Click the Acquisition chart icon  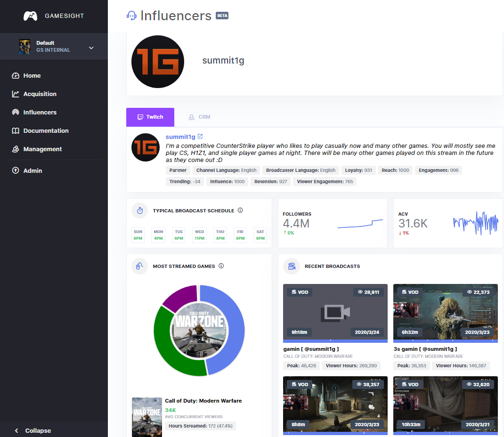16,94
